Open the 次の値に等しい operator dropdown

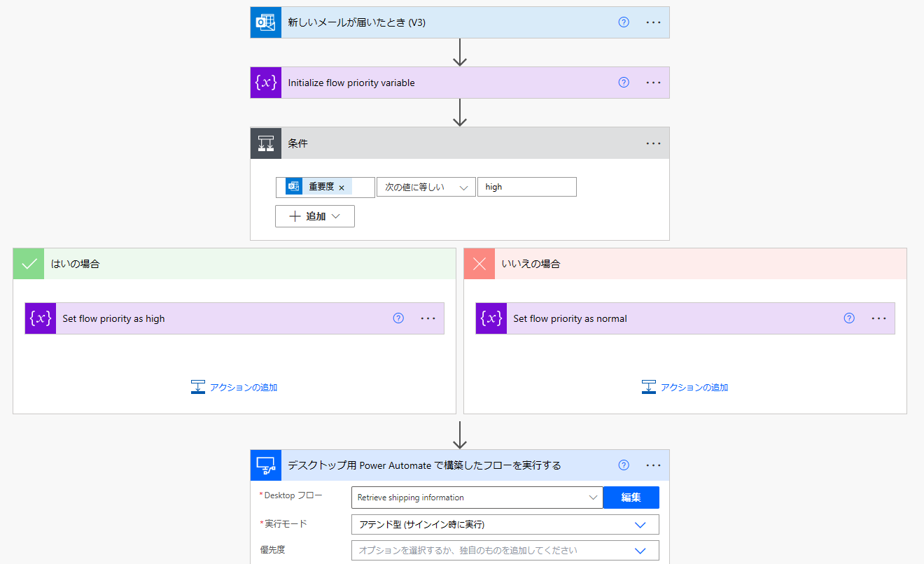[x=426, y=187]
